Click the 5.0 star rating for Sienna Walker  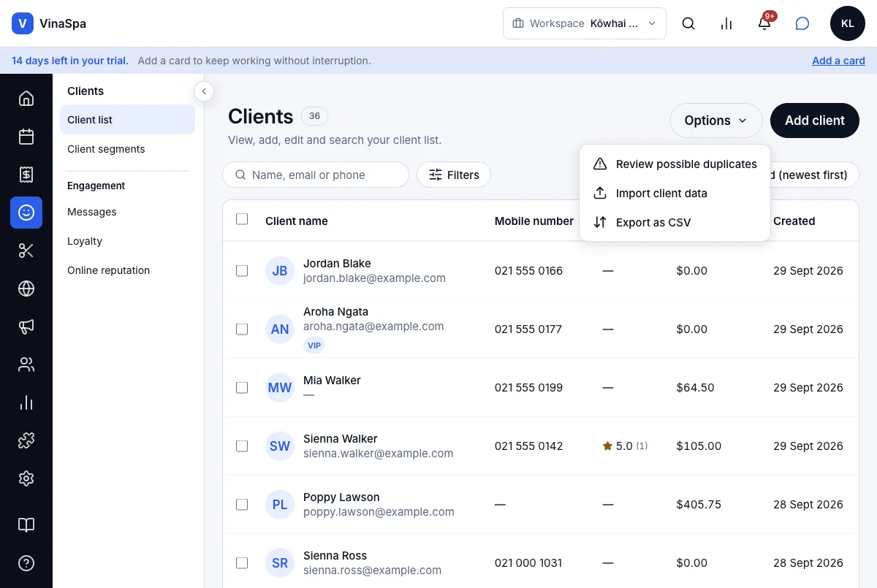tap(625, 446)
